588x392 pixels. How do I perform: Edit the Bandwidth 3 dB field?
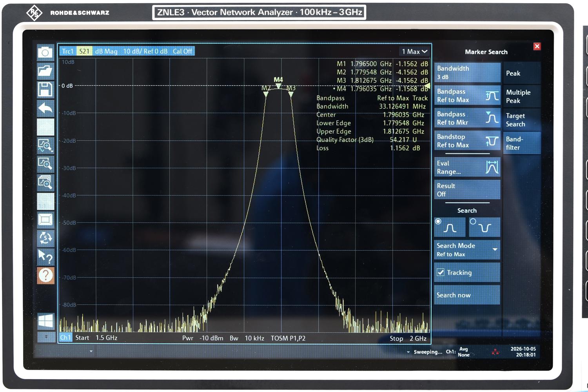(467, 73)
